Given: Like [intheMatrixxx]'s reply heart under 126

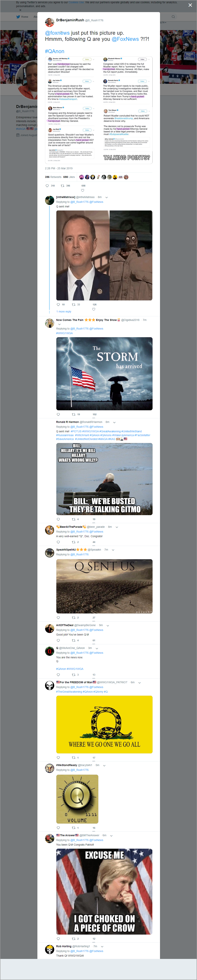Looking at the screenshot, I should pos(94,309).
